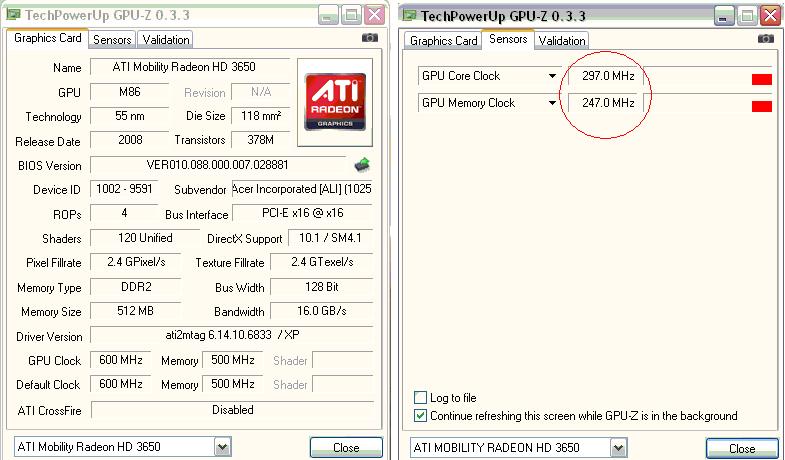
Task: Switch to Sensors tab in left window
Action: [112, 40]
